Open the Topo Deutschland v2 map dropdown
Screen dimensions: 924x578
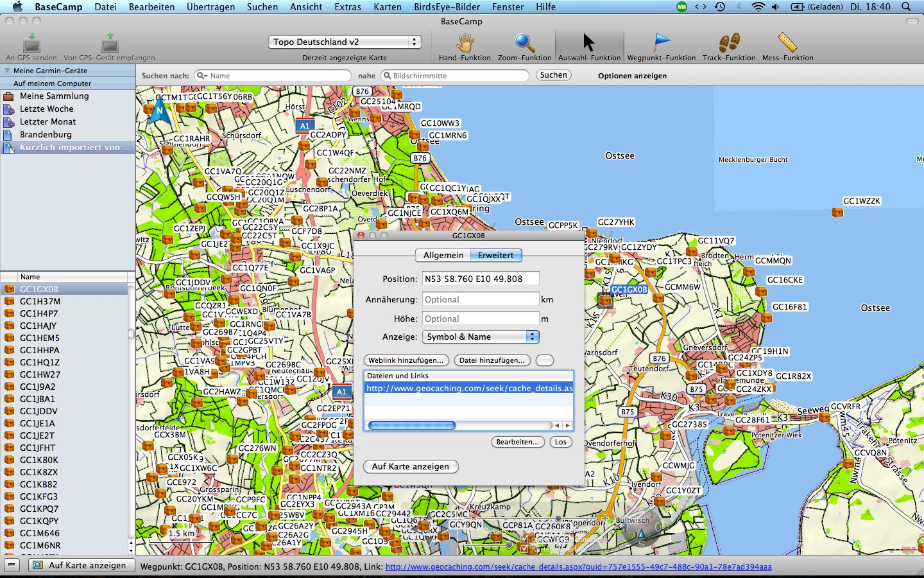(x=345, y=42)
